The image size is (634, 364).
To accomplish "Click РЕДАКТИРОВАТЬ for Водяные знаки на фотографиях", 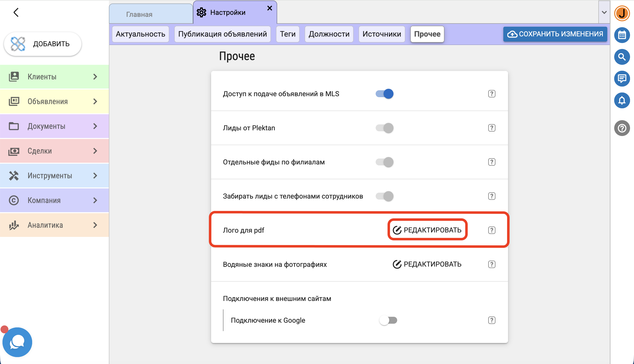I will [427, 264].
